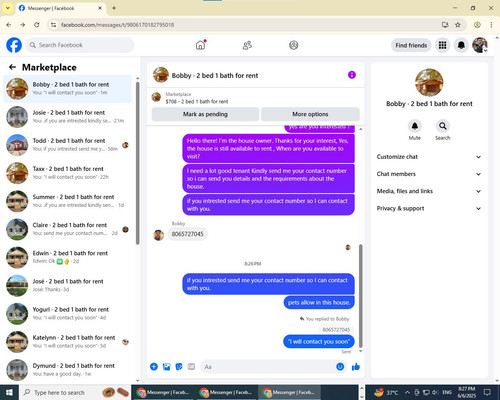Open the Windows action center icon
Image resolution: width=500 pixels, height=400 pixels.
[x=487, y=392]
